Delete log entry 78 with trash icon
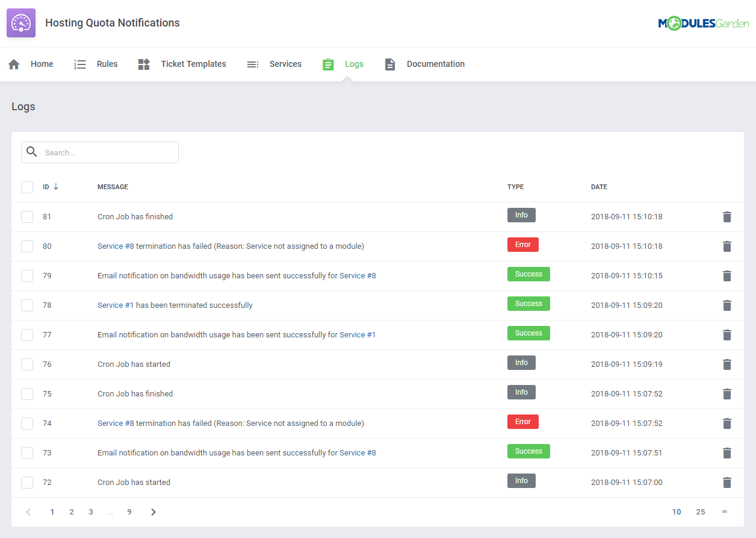756x538 pixels. click(x=727, y=305)
